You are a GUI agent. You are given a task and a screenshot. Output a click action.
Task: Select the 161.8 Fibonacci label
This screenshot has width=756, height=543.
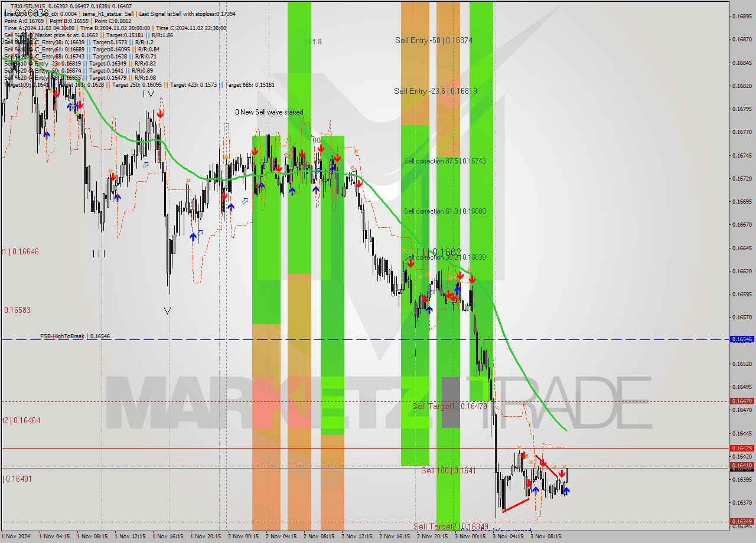pos(313,42)
